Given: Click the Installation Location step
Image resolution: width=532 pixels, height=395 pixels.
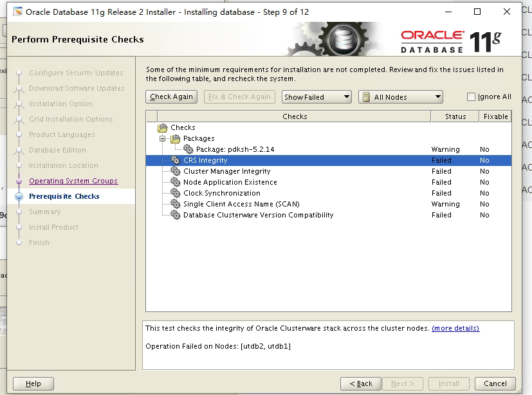Looking at the screenshot, I should pos(64,165).
